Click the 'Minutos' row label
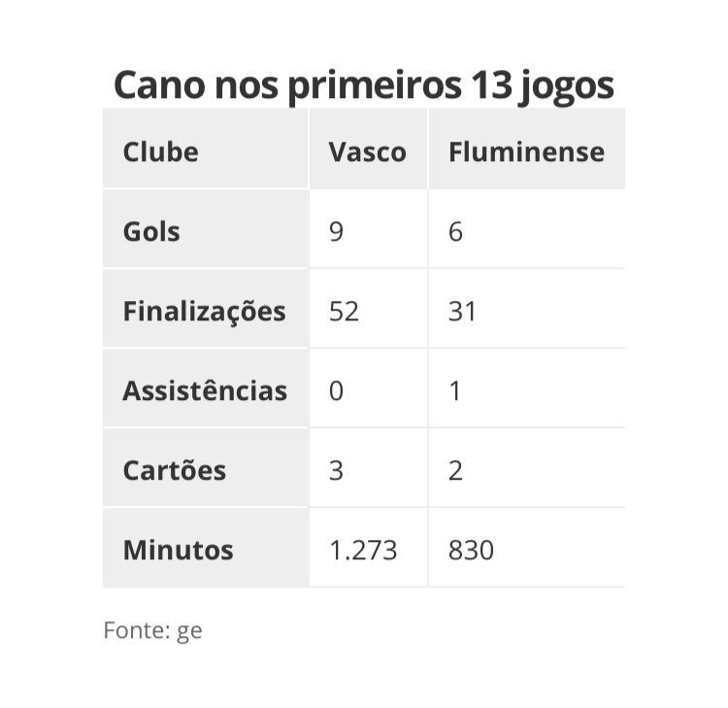The height and width of the screenshot is (708, 728). click(x=179, y=550)
